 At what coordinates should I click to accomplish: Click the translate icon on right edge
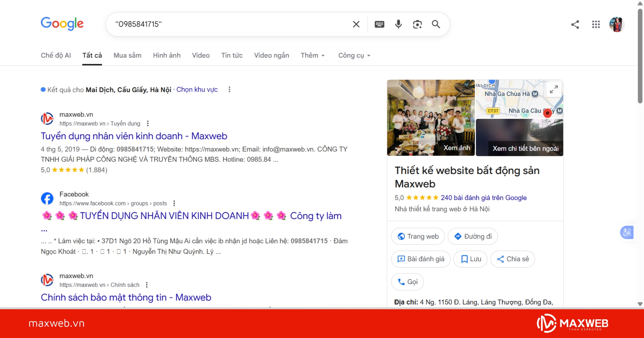[x=627, y=232]
